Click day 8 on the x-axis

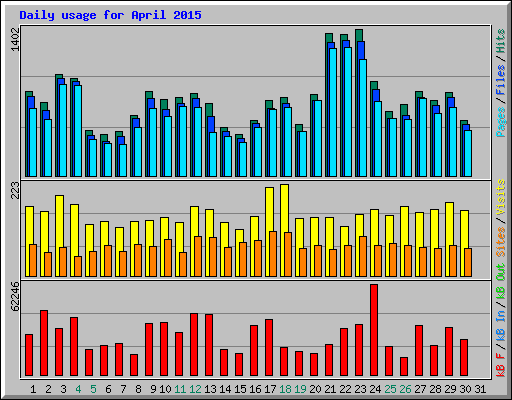[x=138, y=389]
